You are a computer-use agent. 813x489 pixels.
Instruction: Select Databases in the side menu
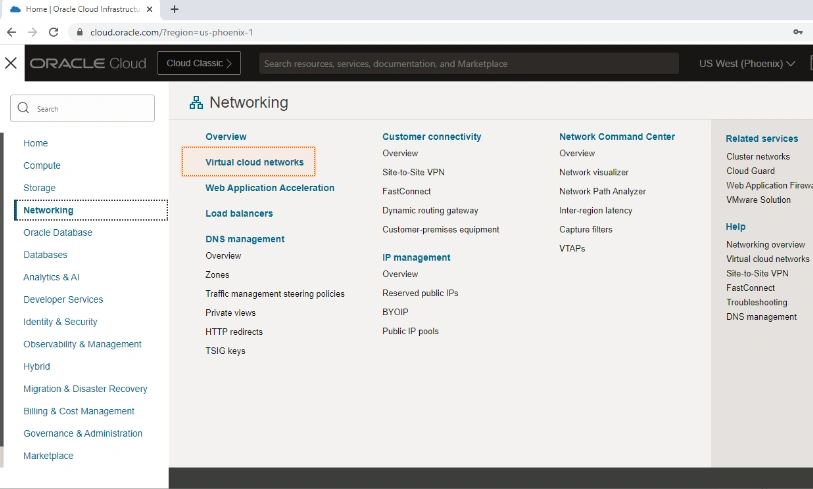pyautogui.click(x=45, y=255)
